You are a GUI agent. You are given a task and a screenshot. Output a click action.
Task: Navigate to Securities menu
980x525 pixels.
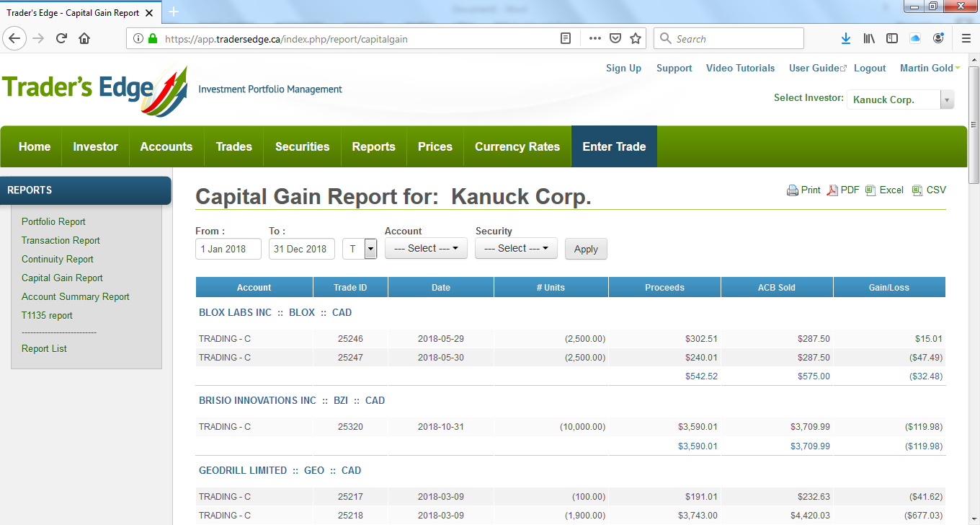coord(302,147)
